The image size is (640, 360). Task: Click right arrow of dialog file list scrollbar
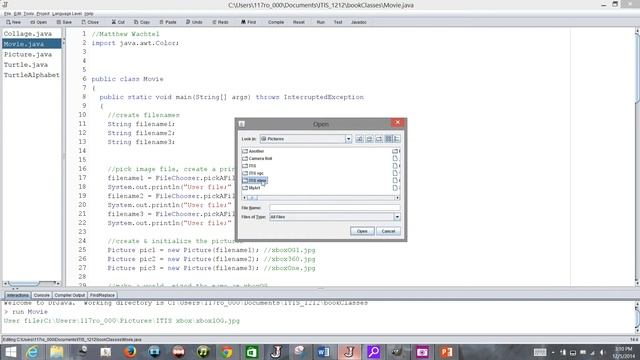tap(397, 198)
